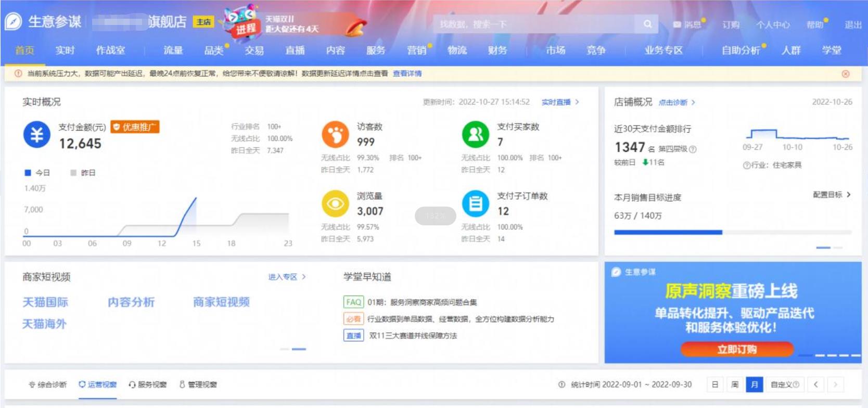The width and height of the screenshot is (868, 408).
Task: Click the 店铺概况 carousel indicator dots
Action: point(829,248)
